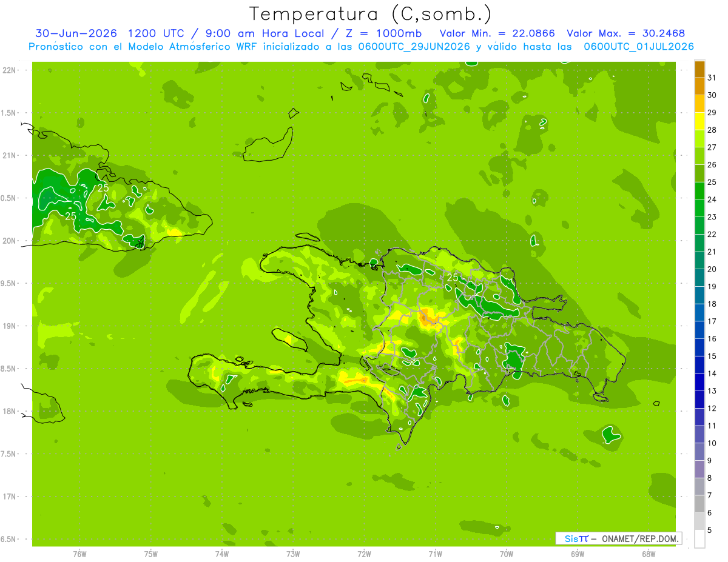Click the '17N' latitude axis label
Image resolution: width=728 pixels, height=562 pixels.
9,497
